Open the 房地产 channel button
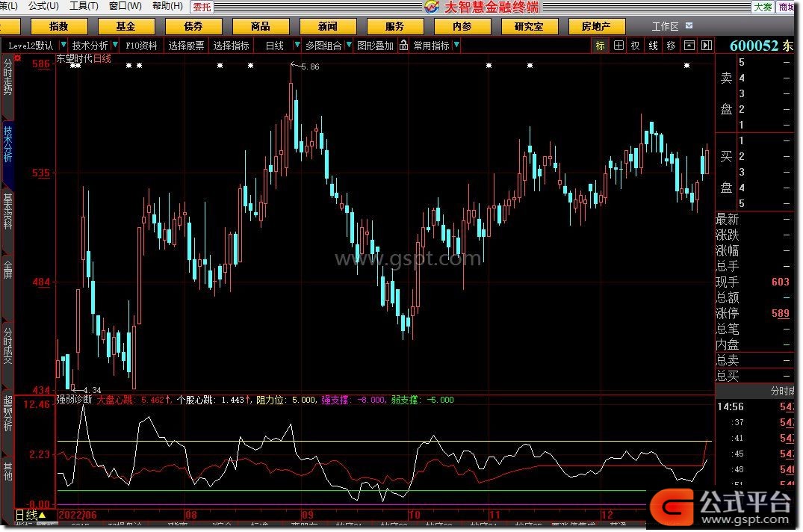This screenshot has height=532, width=803. pyautogui.click(x=597, y=26)
